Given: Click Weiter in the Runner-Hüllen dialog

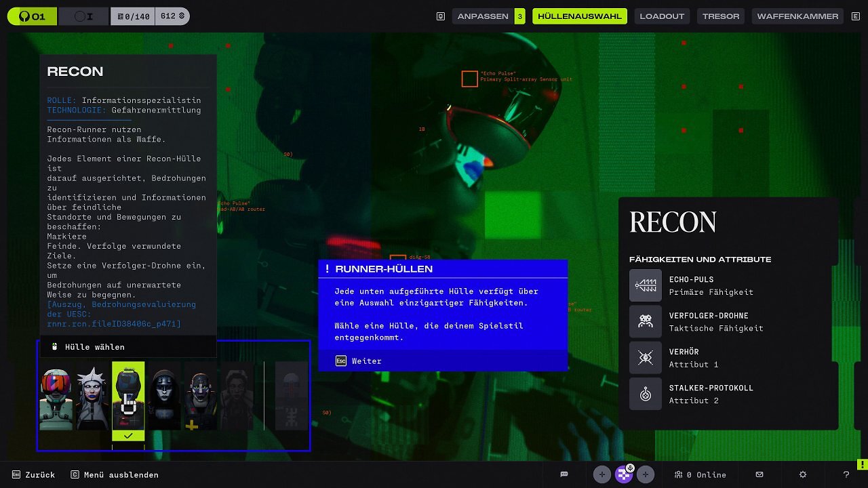Looking at the screenshot, I should tap(366, 361).
